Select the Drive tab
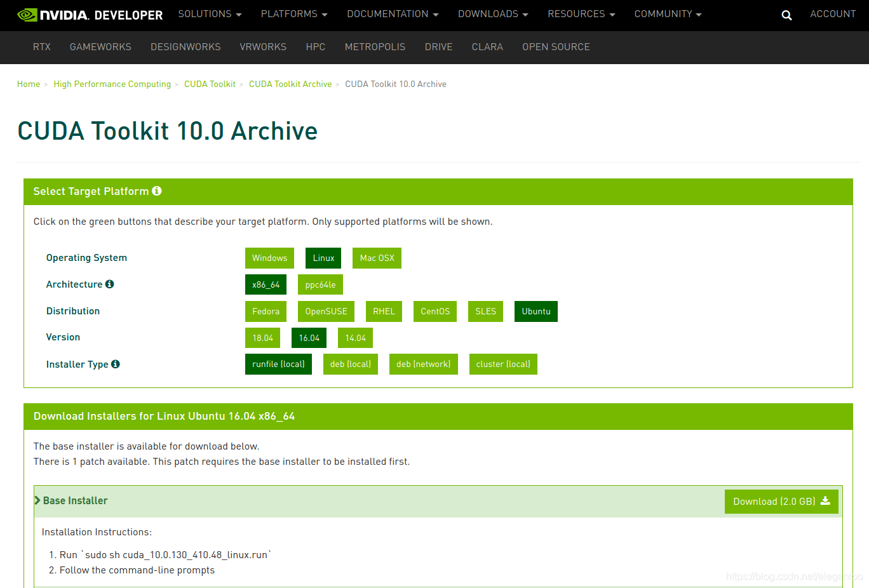This screenshot has width=869, height=588. (439, 47)
